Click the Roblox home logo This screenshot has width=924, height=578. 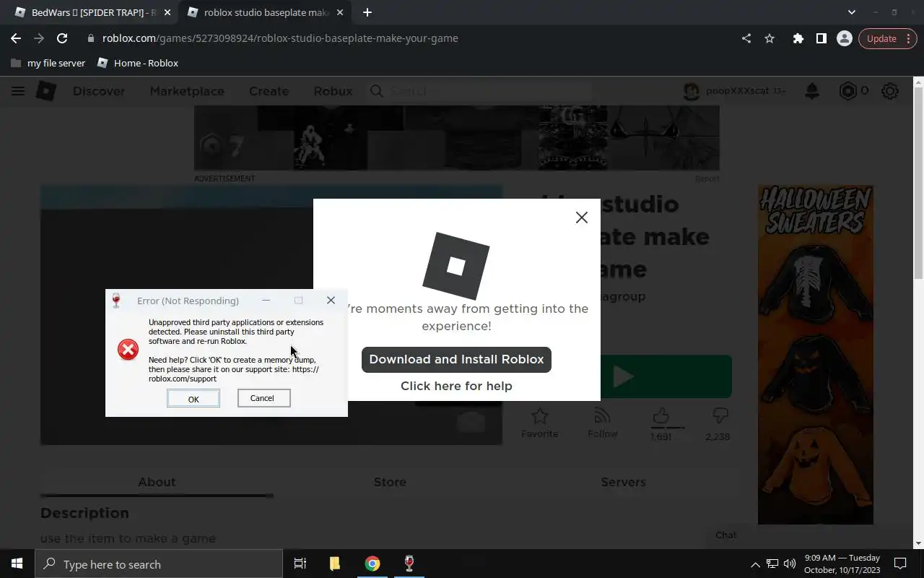pyautogui.click(x=46, y=91)
